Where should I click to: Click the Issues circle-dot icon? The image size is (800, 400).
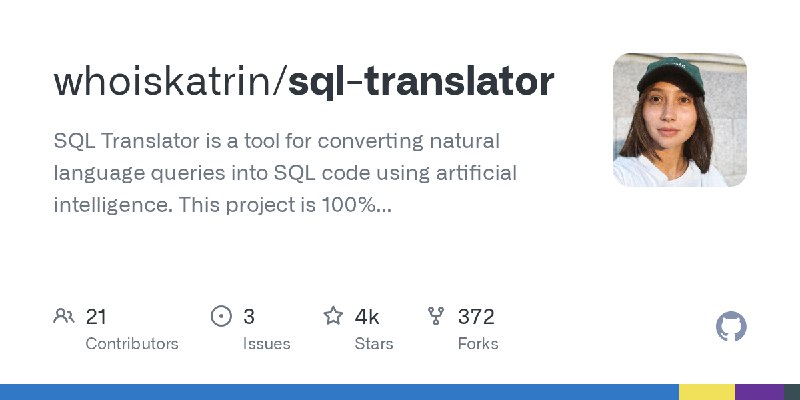(x=221, y=316)
